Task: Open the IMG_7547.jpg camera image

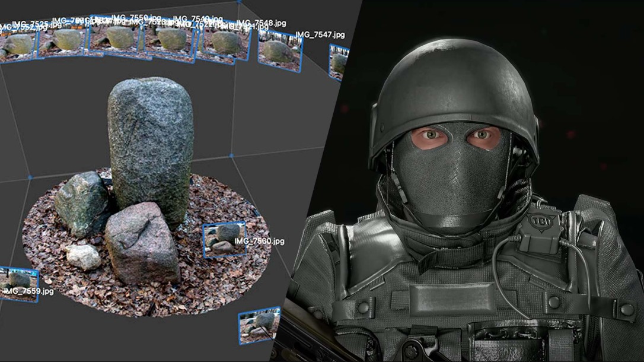Action: coord(339,61)
